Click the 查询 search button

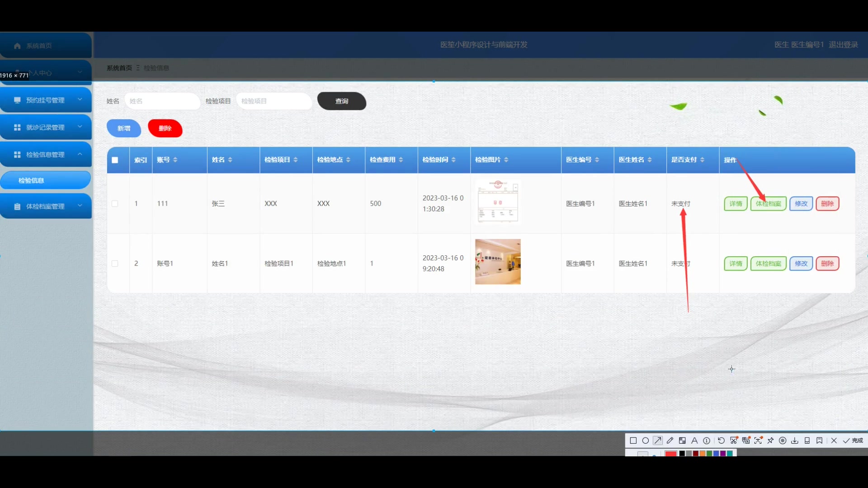click(342, 101)
